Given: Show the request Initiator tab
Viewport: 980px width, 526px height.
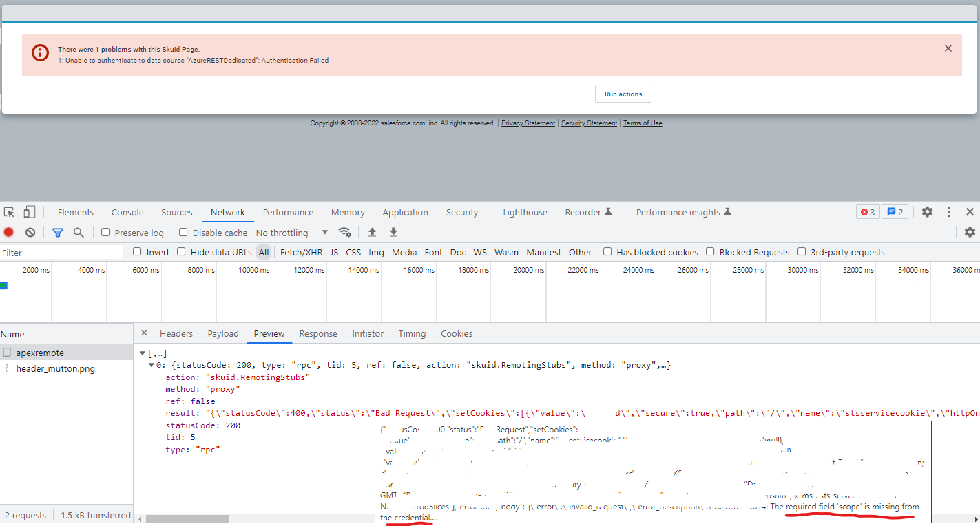Looking at the screenshot, I should (x=368, y=333).
